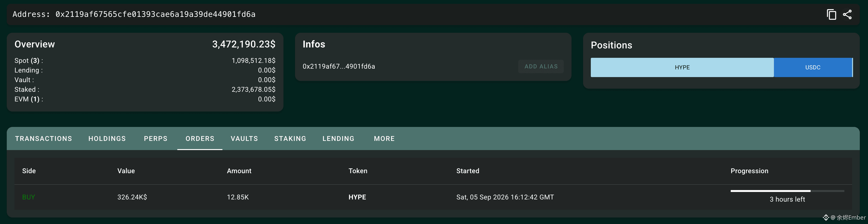The height and width of the screenshot is (224, 868).
Task: Select the Perps tab
Action: [x=156, y=138]
